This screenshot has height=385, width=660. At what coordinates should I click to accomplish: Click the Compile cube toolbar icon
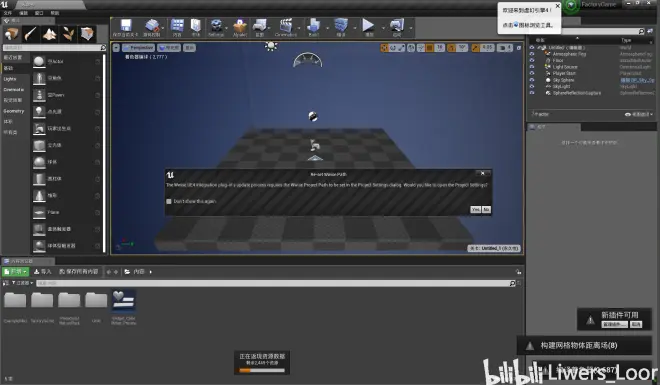tap(341, 25)
